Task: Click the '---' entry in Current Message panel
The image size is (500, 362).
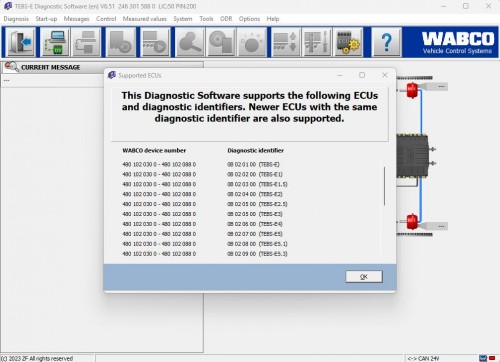Action: [6, 80]
